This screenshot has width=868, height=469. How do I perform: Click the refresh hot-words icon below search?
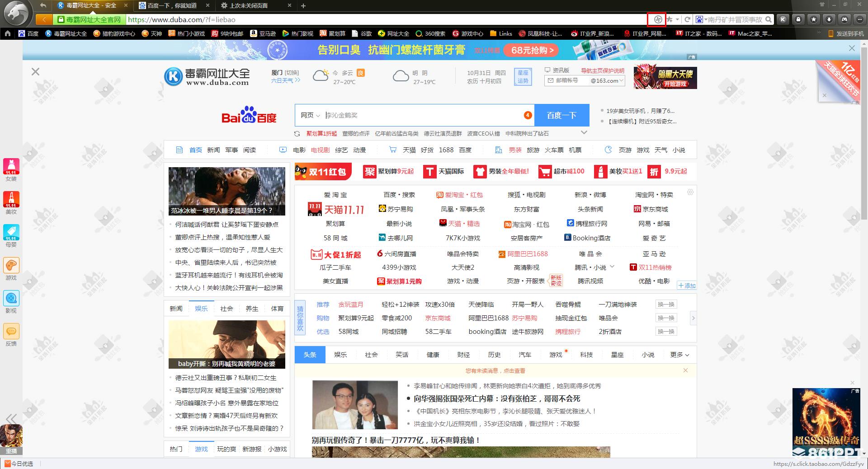(x=297, y=134)
